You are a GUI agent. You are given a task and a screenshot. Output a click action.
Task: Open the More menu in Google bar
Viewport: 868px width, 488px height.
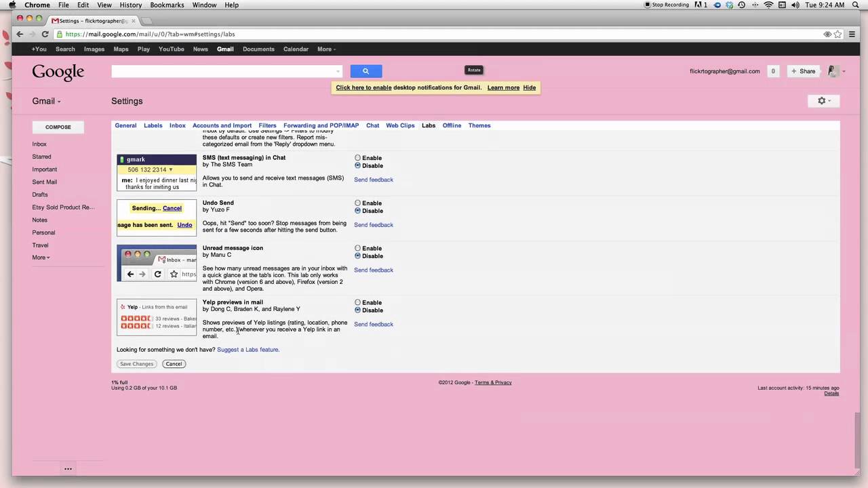coord(326,49)
